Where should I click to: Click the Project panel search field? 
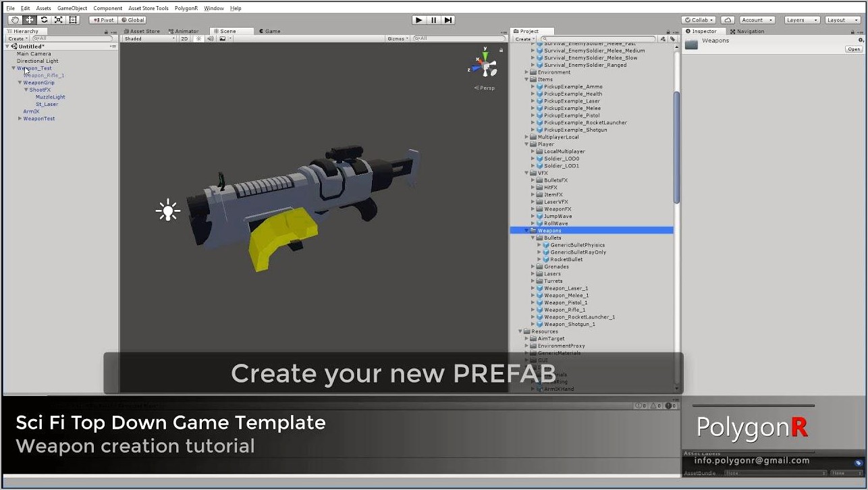pos(598,38)
